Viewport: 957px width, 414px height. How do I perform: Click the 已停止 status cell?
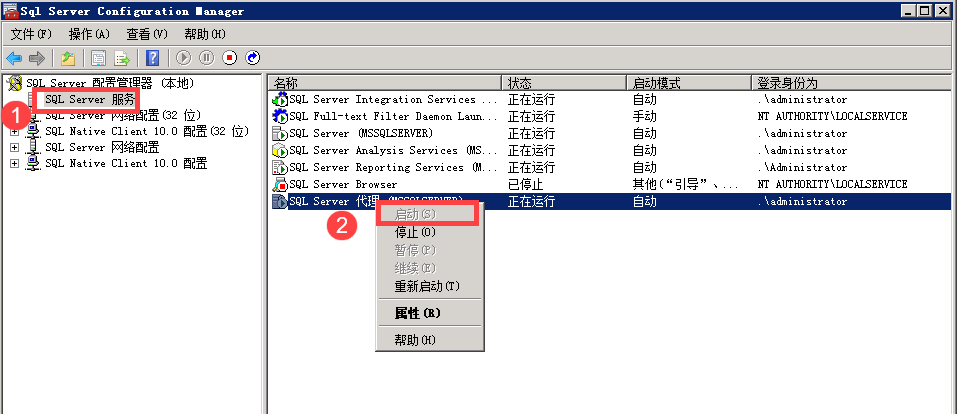(x=525, y=184)
